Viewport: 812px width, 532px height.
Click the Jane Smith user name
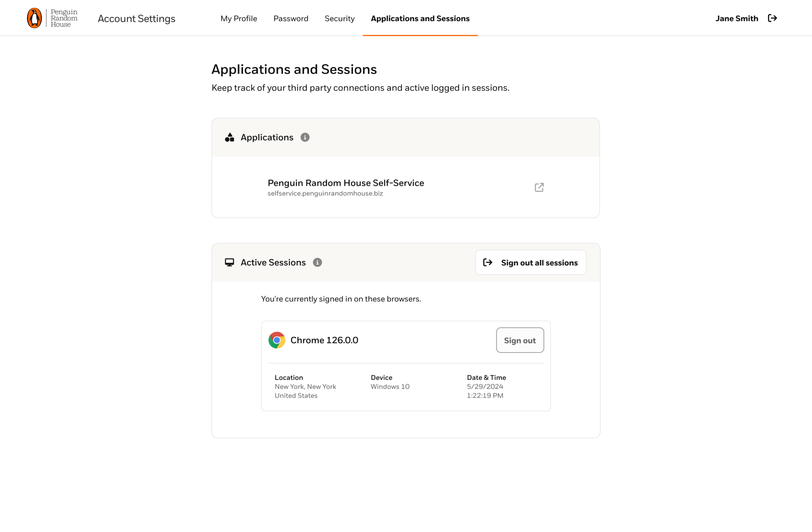(x=737, y=18)
